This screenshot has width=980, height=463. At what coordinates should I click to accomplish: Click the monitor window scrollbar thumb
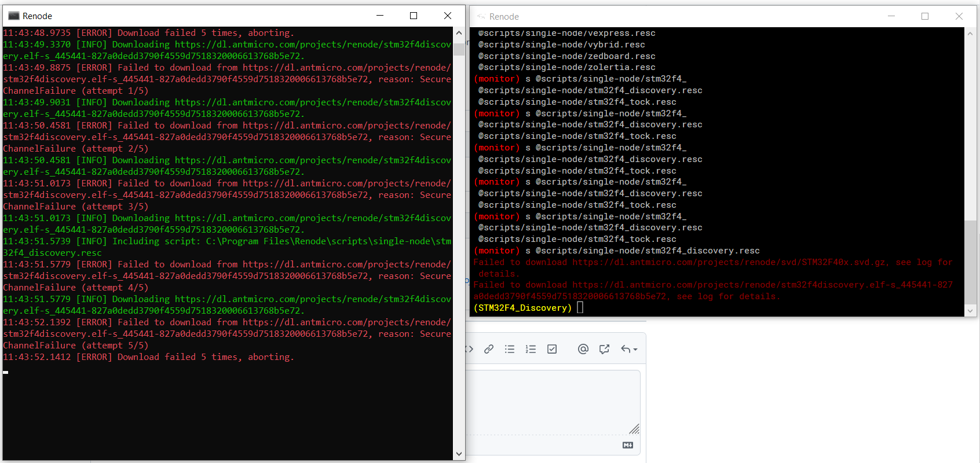coord(970,262)
